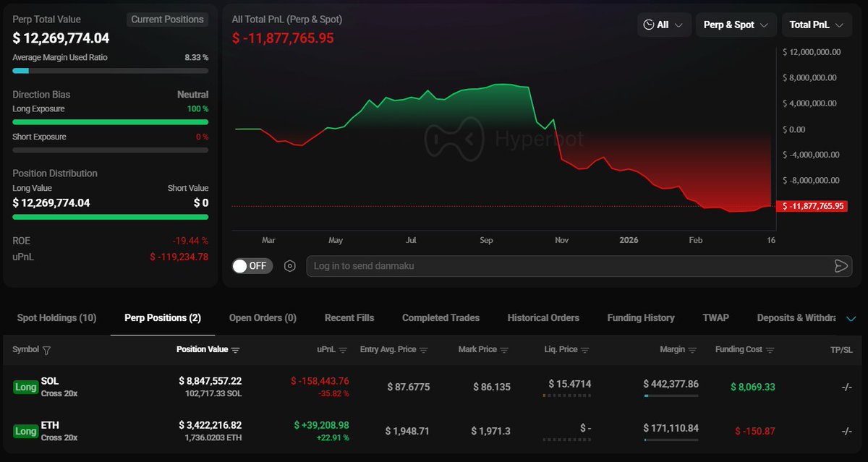Screen dimensions: 868x462
Task: Expand more tabs chevron after Deposits
Action: [851, 318]
